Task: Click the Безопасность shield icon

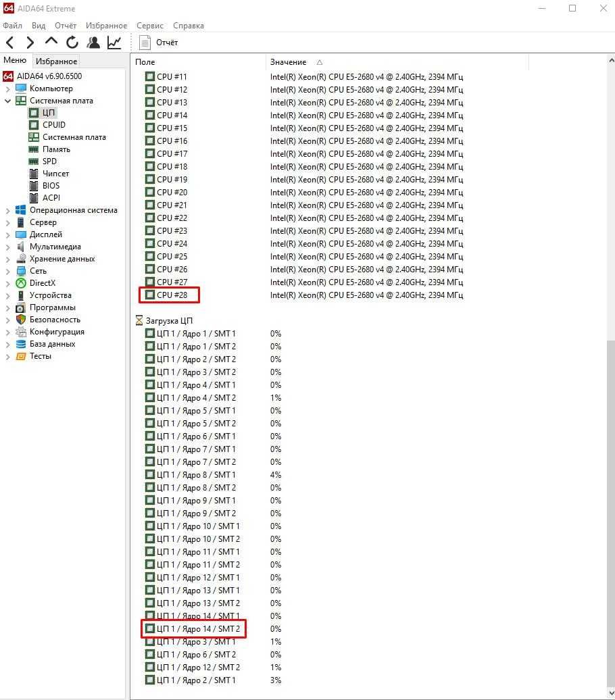Action: click(x=21, y=320)
